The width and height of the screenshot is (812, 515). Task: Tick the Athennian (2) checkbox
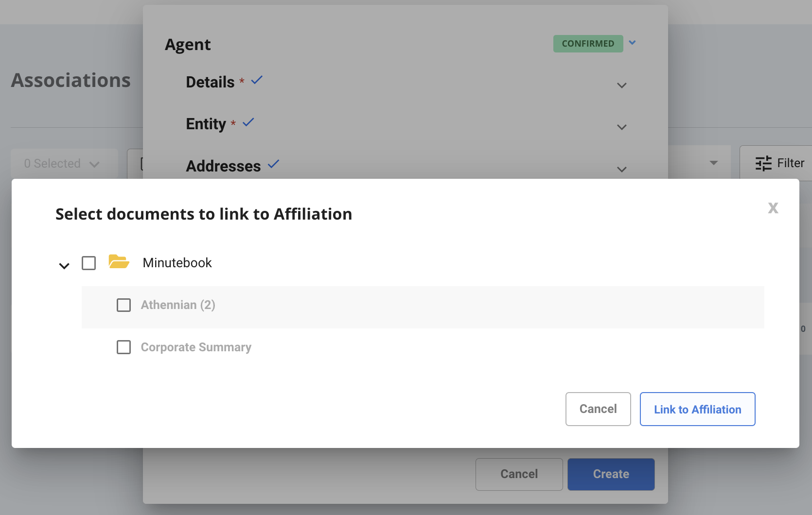pos(124,305)
